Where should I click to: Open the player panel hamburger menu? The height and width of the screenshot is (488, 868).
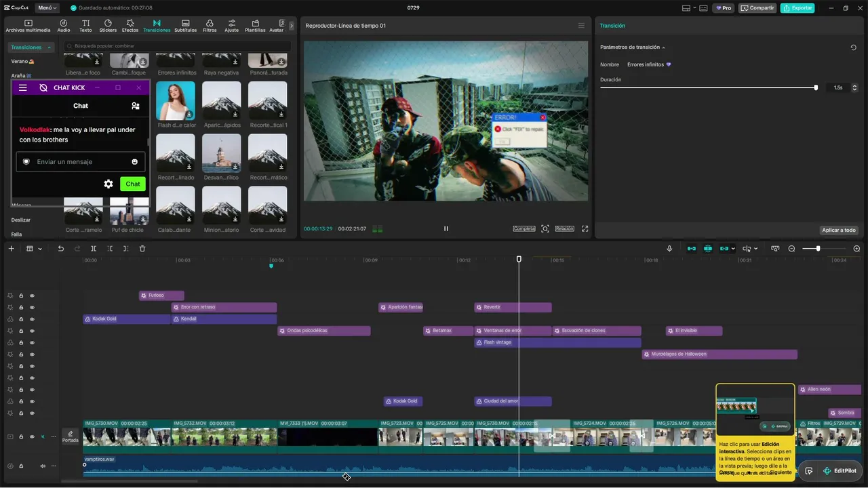(581, 26)
